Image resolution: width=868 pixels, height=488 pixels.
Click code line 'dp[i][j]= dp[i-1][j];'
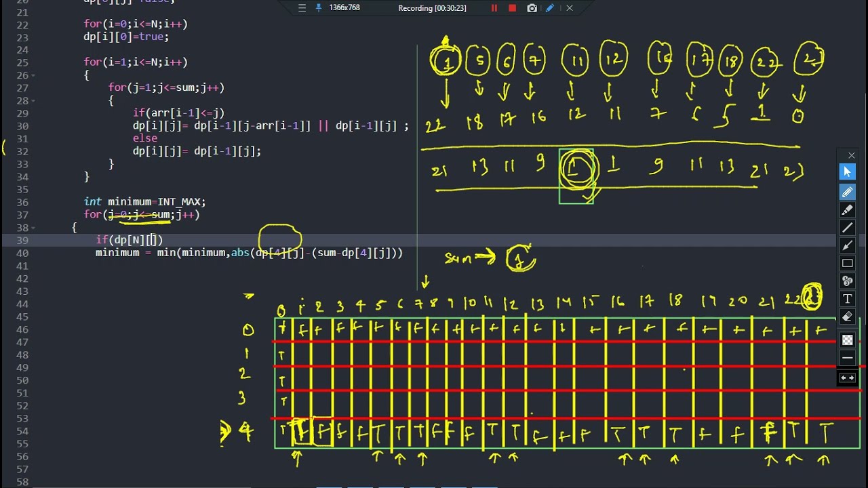coord(197,151)
